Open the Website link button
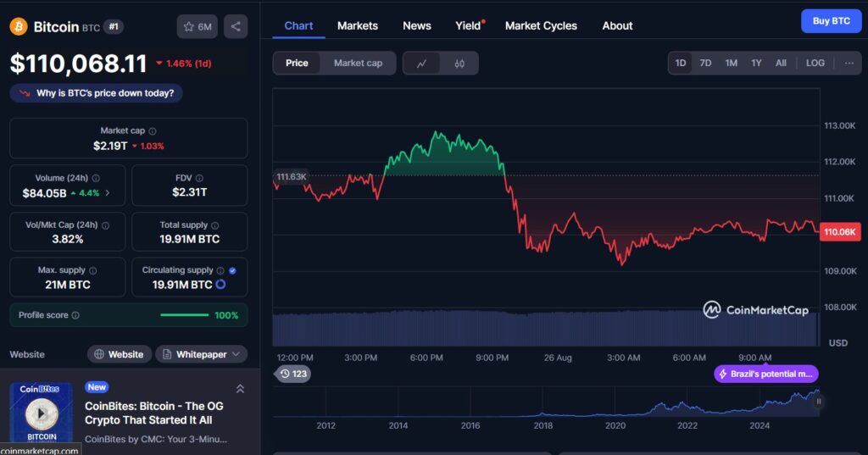This screenshot has height=455, width=868. 119,354
